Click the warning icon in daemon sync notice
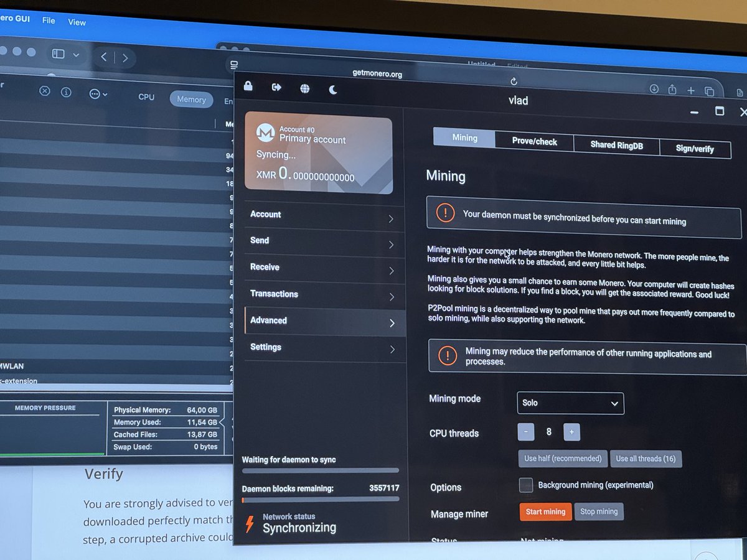This screenshot has height=560, width=747. coord(445,212)
